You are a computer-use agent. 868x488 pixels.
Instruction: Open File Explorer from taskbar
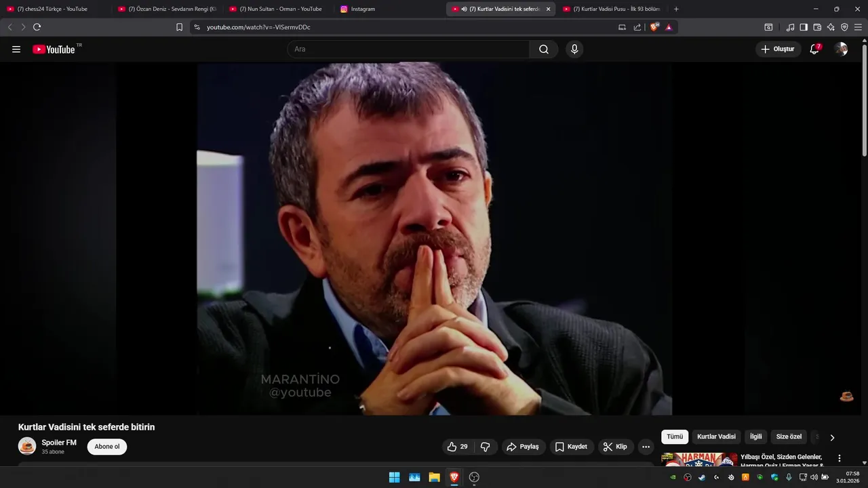coord(434,477)
